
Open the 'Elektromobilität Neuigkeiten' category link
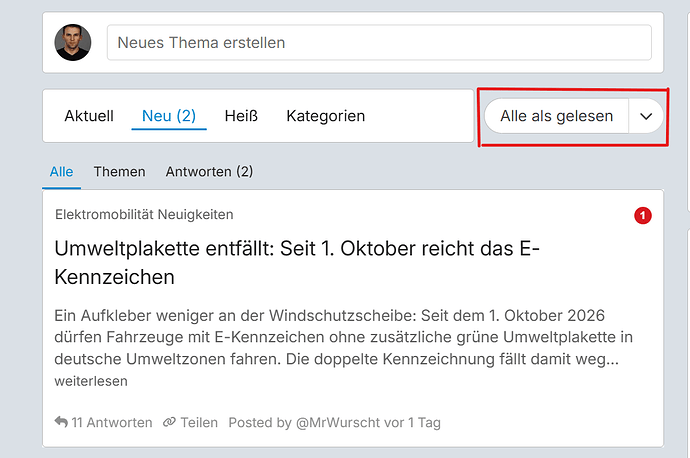coord(144,215)
